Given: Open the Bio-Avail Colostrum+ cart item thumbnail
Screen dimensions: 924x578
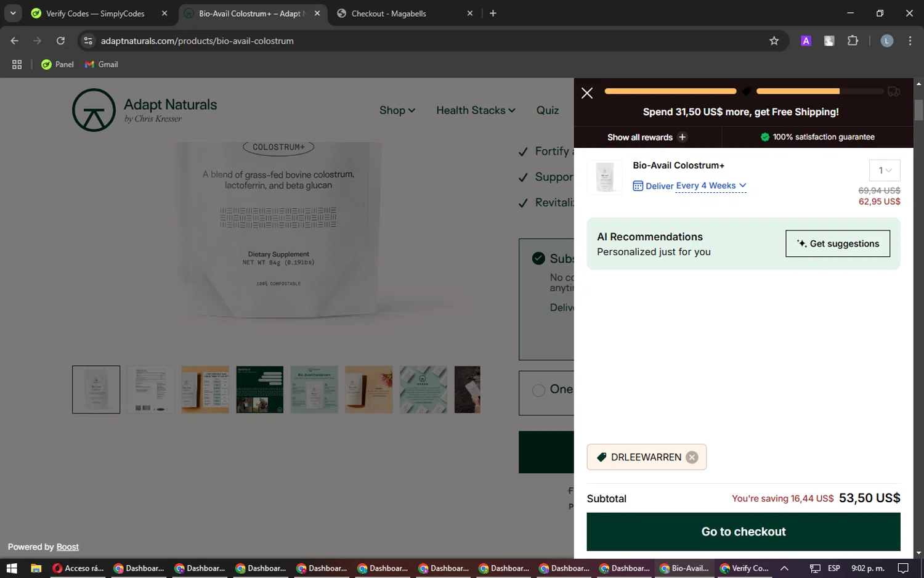Looking at the screenshot, I should pos(605,177).
